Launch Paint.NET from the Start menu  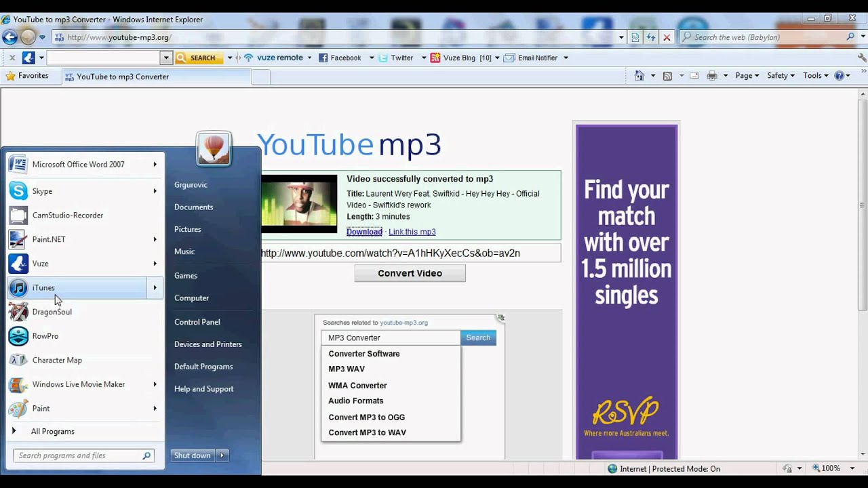85,239
